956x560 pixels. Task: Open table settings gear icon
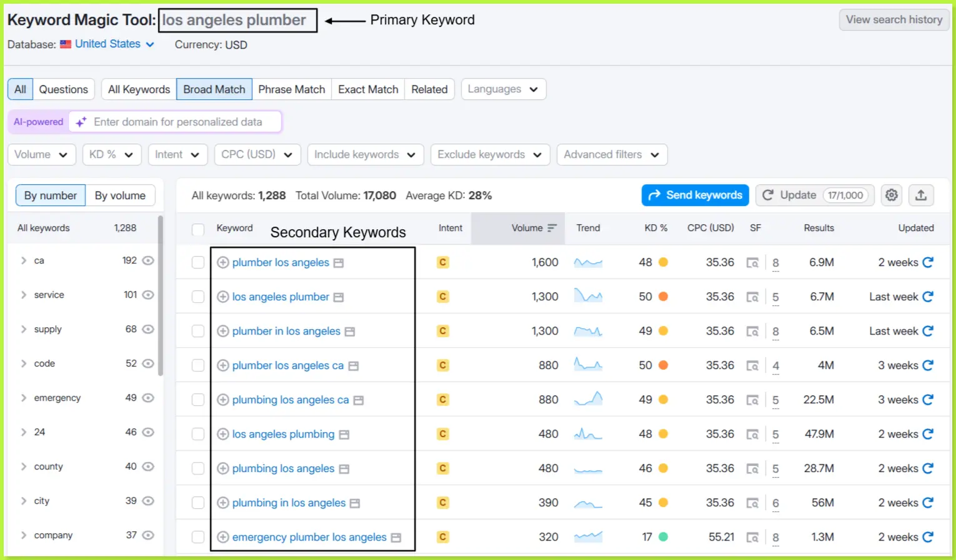point(892,195)
